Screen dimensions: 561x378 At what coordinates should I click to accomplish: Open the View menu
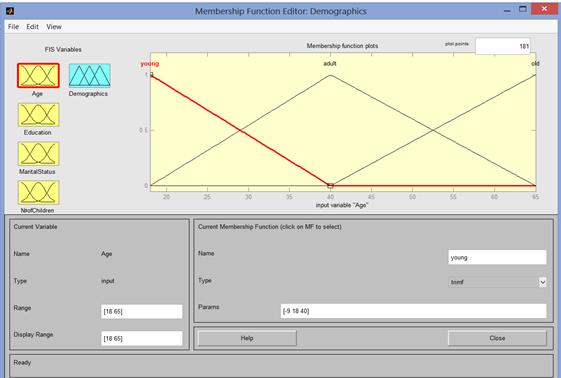coord(54,27)
